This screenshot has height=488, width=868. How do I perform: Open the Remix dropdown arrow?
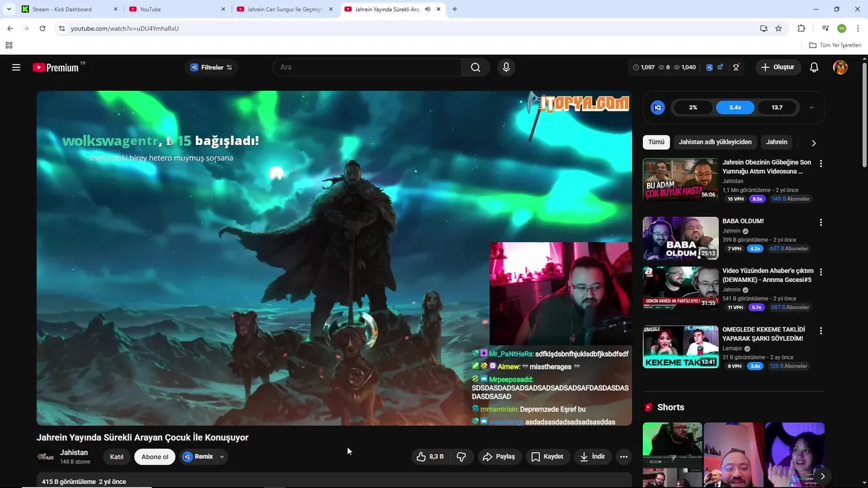(x=221, y=457)
